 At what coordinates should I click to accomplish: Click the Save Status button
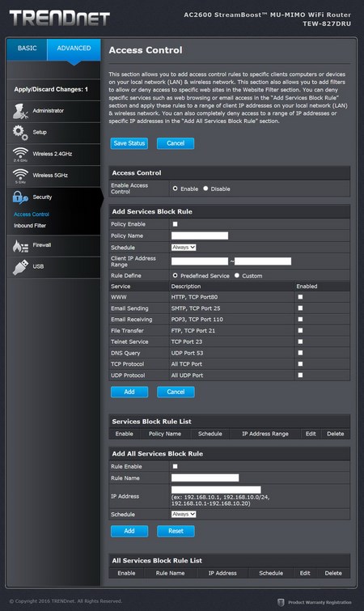129,143
